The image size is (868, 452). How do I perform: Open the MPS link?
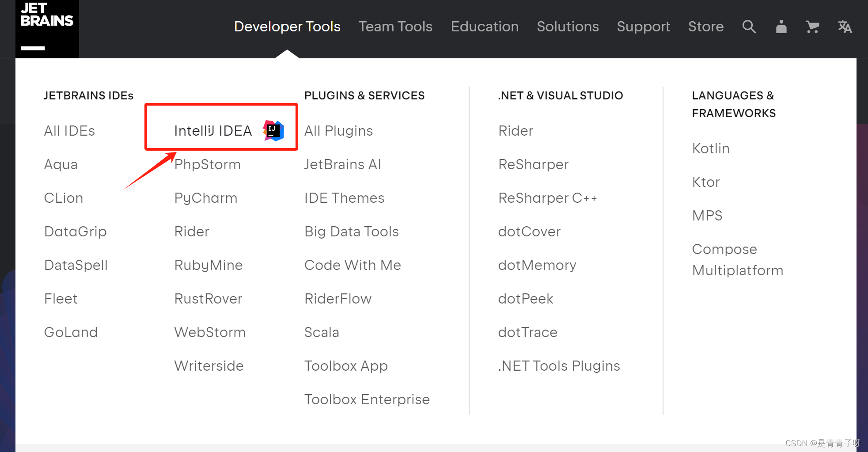(707, 216)
